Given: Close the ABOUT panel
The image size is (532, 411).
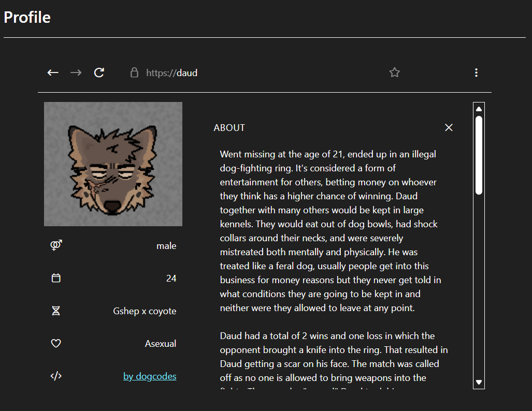Looking at the screenshot, I should click(449, 127).
